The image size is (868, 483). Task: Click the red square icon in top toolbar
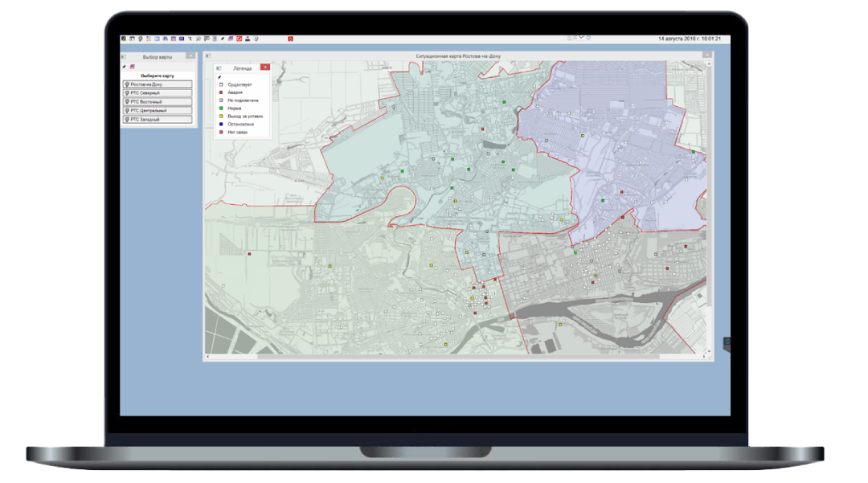(290, 39)
